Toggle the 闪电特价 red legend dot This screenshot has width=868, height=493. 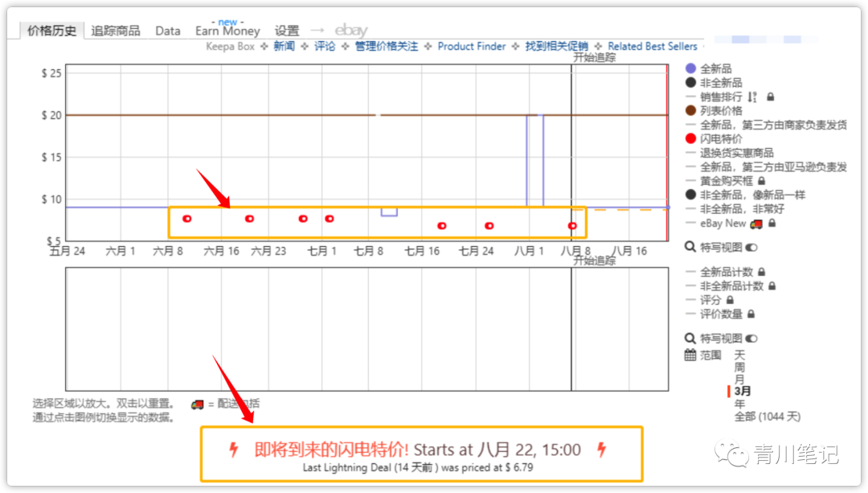(x=690, y=138)
